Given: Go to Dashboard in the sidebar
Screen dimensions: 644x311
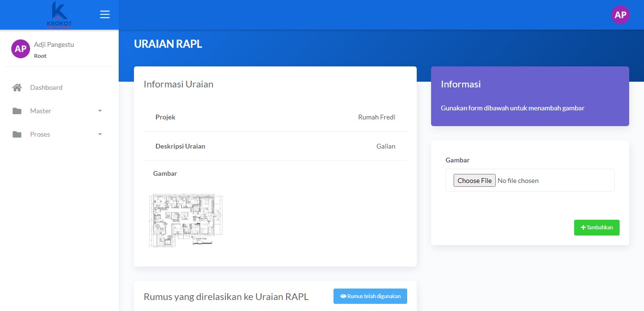Looking at the screenshot, I should click(x=46, y=87).
